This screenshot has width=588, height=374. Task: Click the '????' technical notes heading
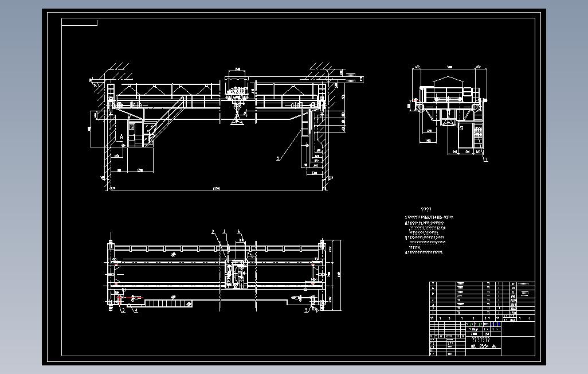point(426,209)
